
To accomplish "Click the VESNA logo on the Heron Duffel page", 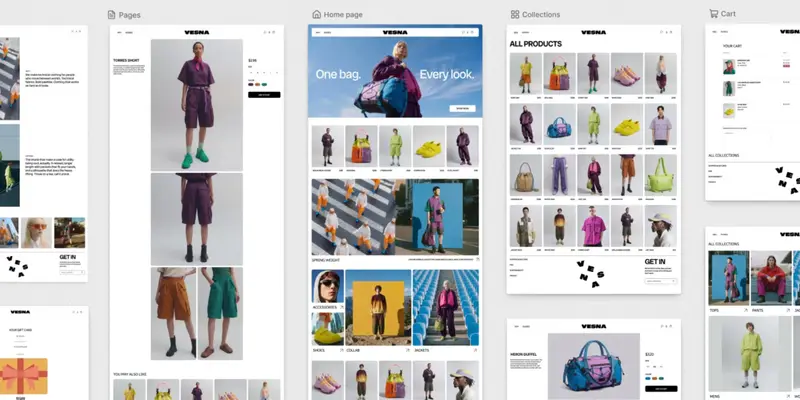I will click(x=594, y=326).
